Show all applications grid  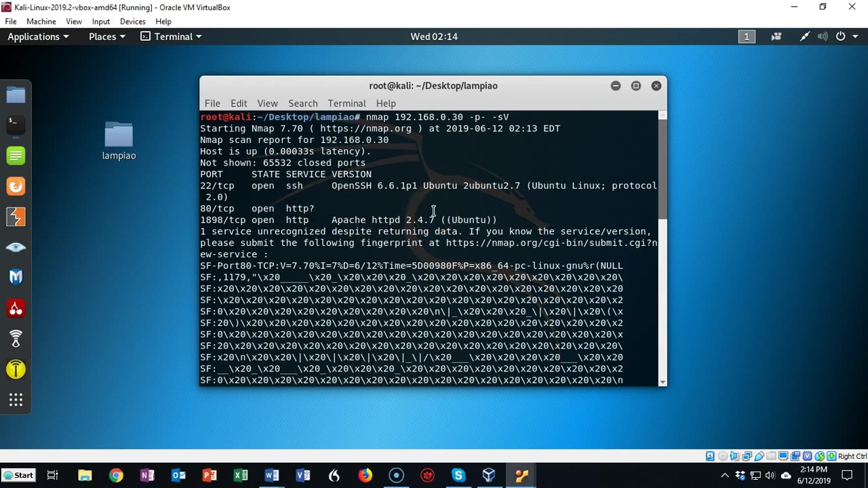pos(16,400)
